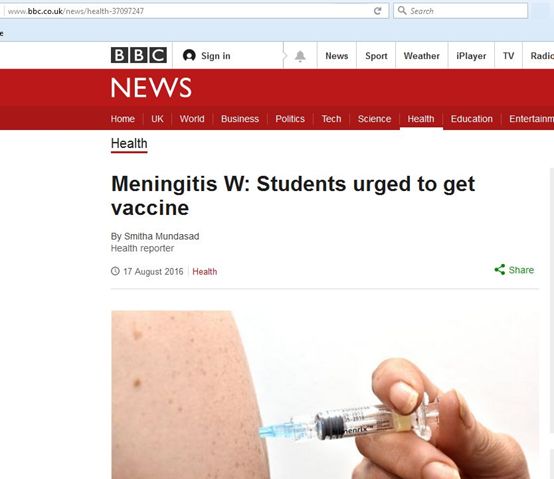554x479 pixels.
Task: Open the notifications bell icon
Action: tap(300, 56)
